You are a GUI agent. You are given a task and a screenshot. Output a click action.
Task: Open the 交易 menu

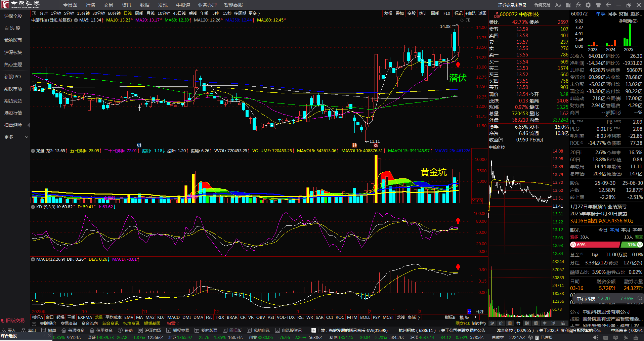(109, 5)
